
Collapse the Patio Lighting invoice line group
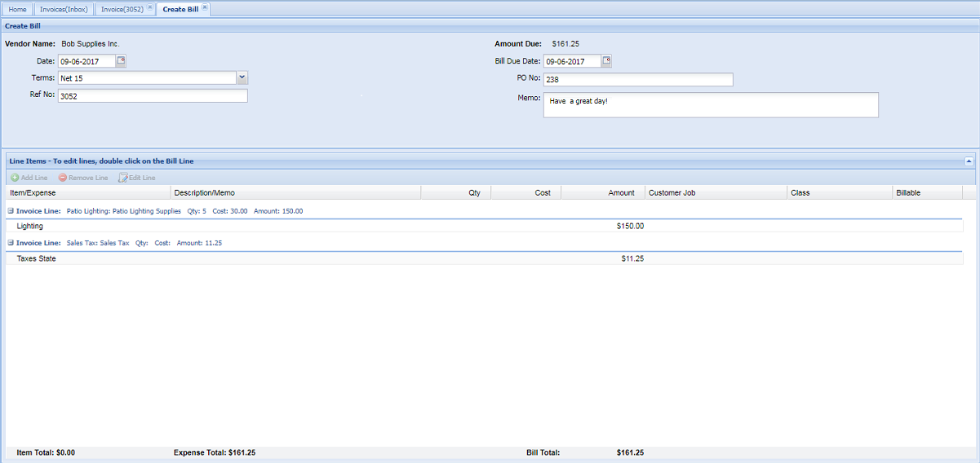point(10,211)
